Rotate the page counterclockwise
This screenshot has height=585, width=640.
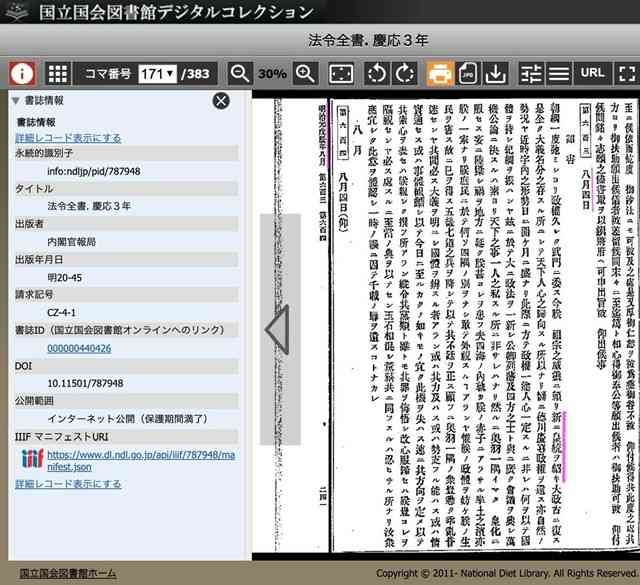tap(376, 74)
